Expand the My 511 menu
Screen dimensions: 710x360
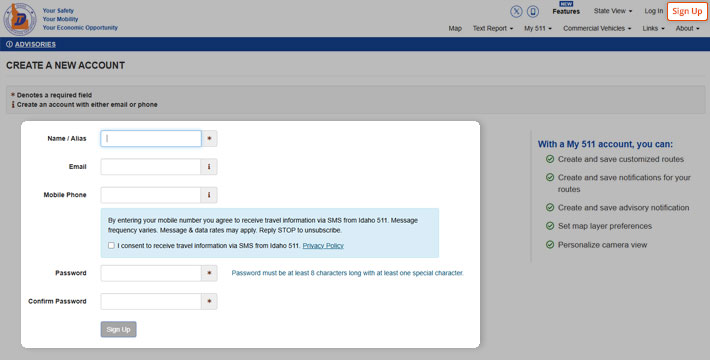click(x=538, y=28)
